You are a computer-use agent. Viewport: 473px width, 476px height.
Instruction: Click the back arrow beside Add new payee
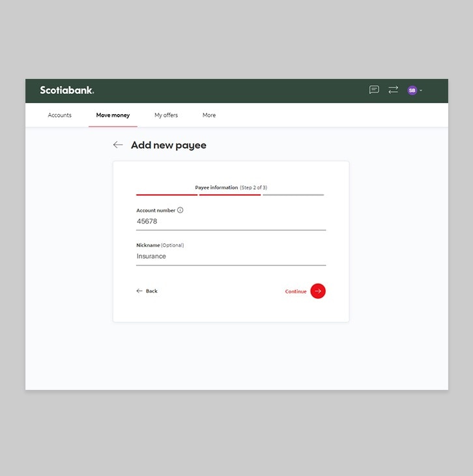pos(118,145)
